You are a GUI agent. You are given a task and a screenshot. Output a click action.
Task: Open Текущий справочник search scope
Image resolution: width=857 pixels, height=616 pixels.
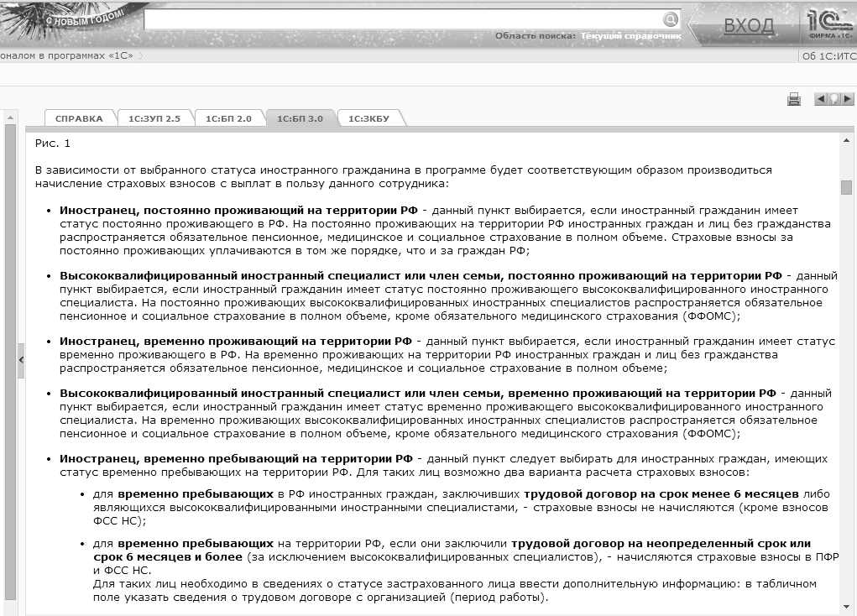click(630, 35)
